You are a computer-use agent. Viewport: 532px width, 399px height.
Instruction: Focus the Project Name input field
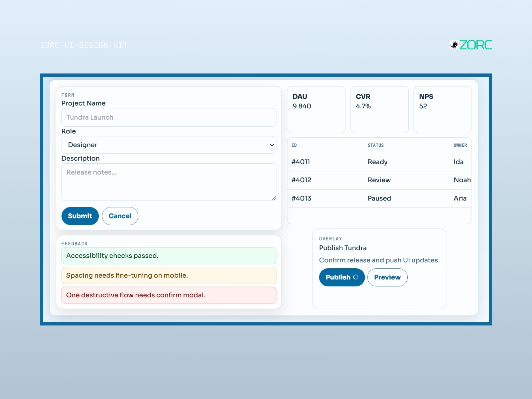[x=169, y=117]
